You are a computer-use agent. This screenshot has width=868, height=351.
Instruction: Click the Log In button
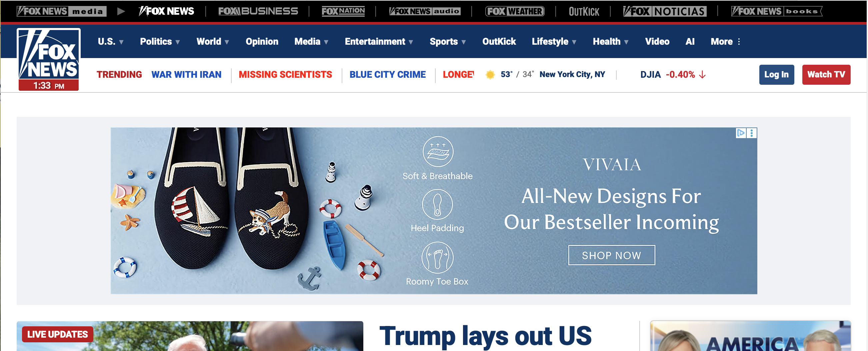(x=776, y=74)
